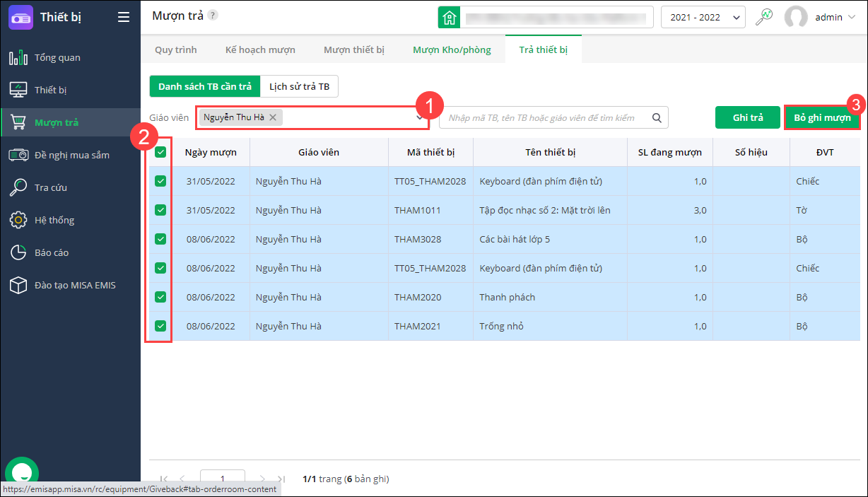Screen dimensions: 868x497
Task: Click the green school home icon
Action: (x=449, y=17)
